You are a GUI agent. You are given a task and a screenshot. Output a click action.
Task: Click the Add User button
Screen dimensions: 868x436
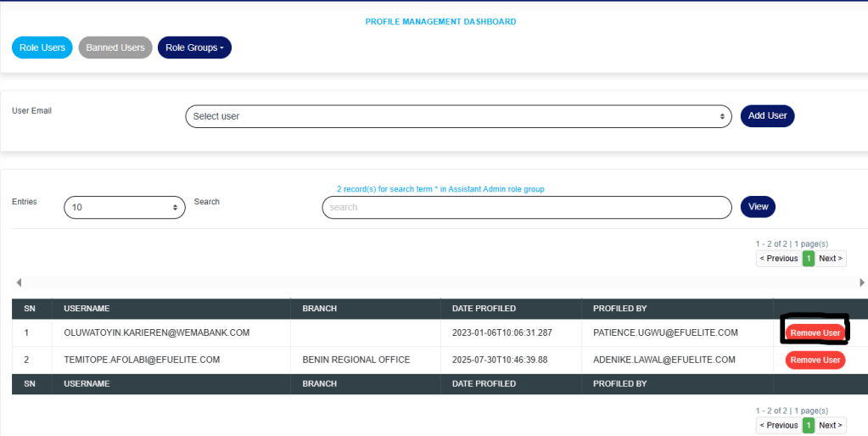coord(767,115)
